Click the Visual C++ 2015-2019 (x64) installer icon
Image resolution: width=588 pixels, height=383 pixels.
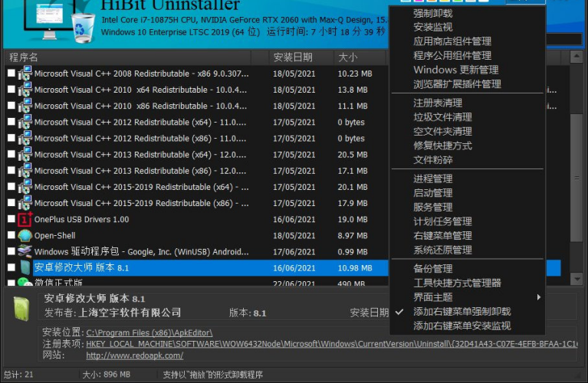click(25, 187)
